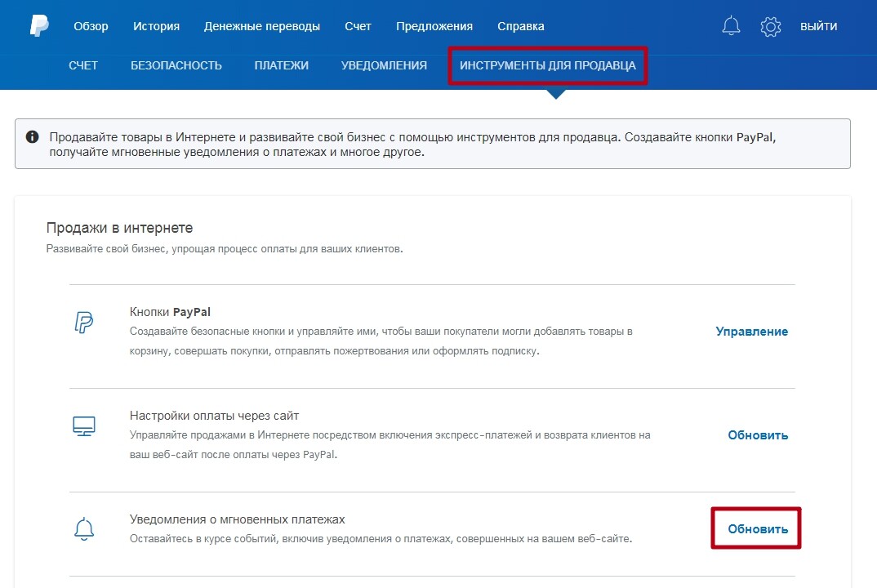The height and width of the screenshot is (588, 877).
Task: Click the PayPal logo icon
Action: 39,26
